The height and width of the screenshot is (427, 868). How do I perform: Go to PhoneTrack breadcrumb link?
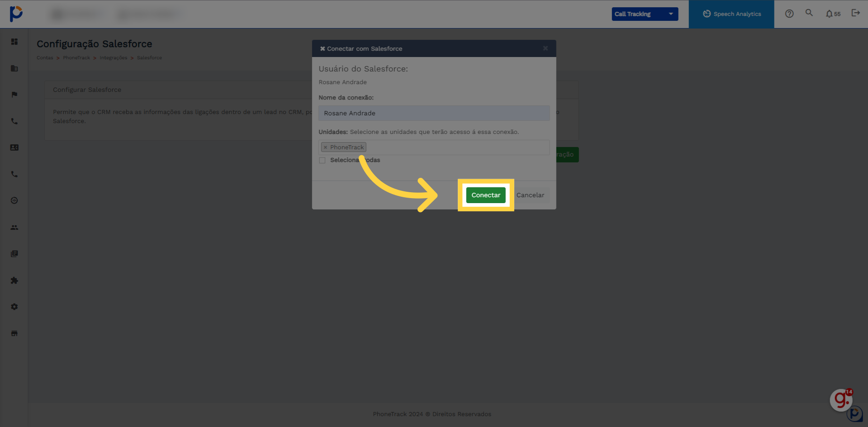click(x=76, y=58)
